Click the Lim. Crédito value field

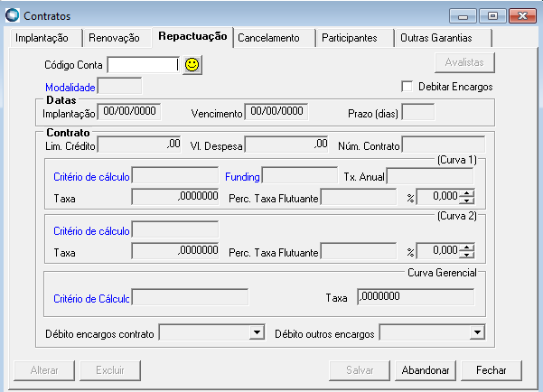[139, 145]
